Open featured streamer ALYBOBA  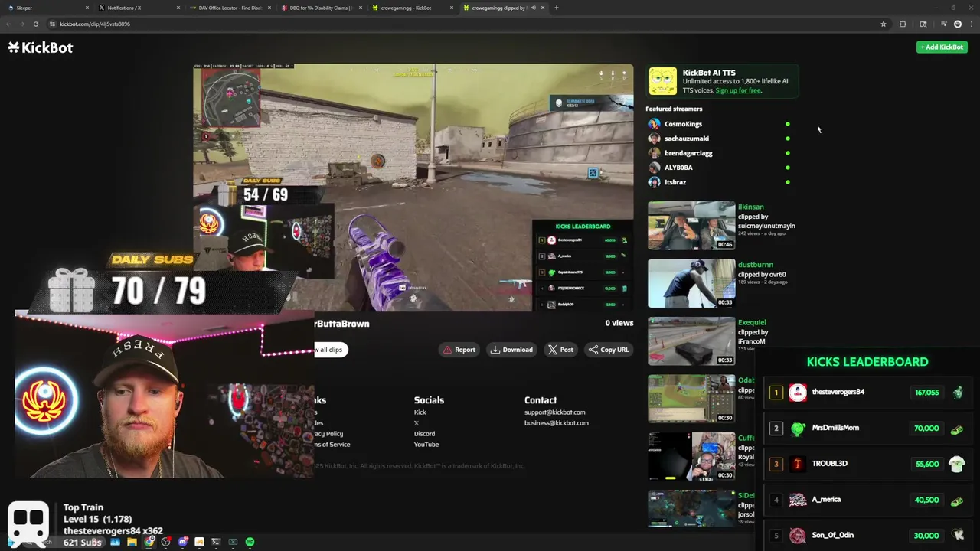[x=678, y=168]
